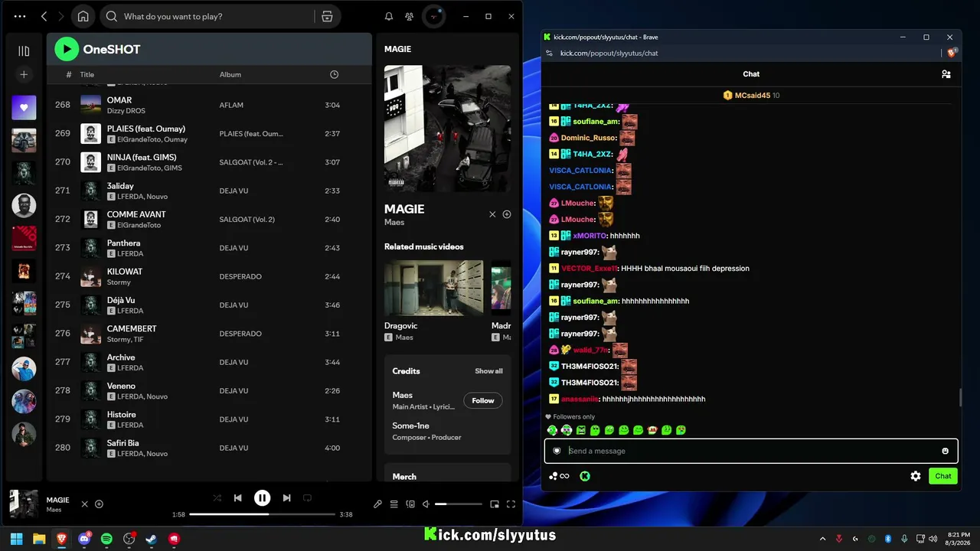The width and height of the screenshot is (980, 551).
Task: Follow Maes in the Credits section
Action: click(483, 400)
